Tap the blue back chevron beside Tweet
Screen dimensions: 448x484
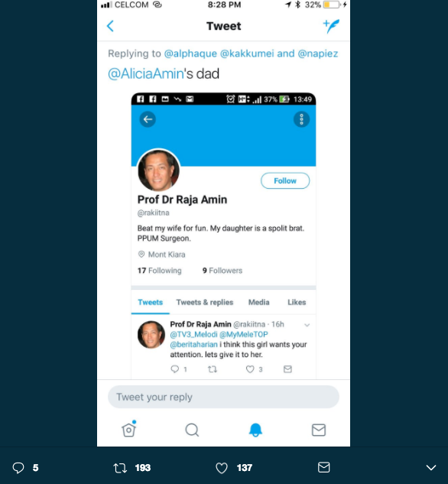110,26
